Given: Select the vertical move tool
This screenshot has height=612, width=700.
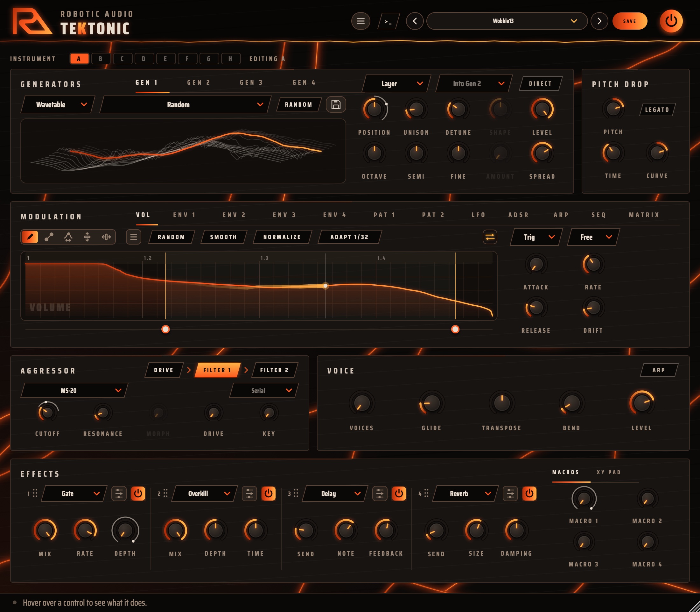Looking at the screenshot, I should click(87, 237).
